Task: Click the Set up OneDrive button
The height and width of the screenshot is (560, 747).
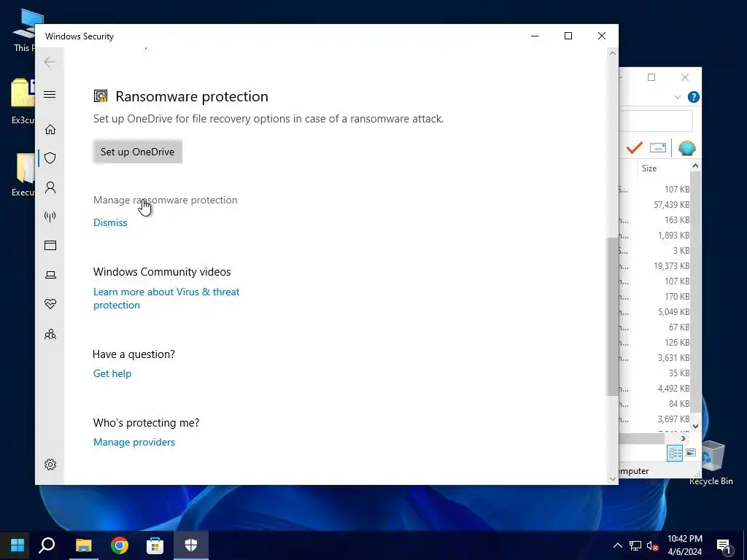Action: pyautogui.click(x=137, y=152)
